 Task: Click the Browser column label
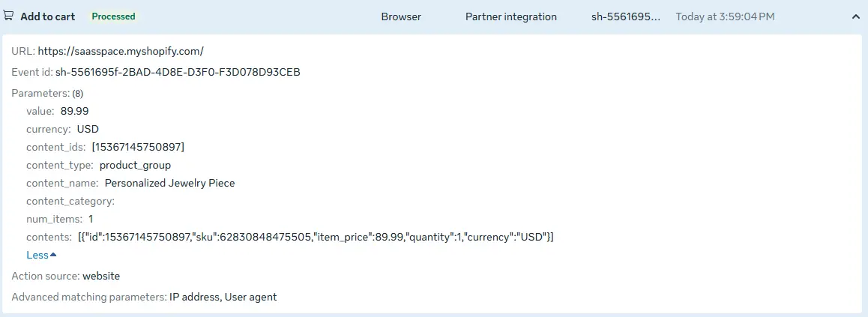coord(401,16)
